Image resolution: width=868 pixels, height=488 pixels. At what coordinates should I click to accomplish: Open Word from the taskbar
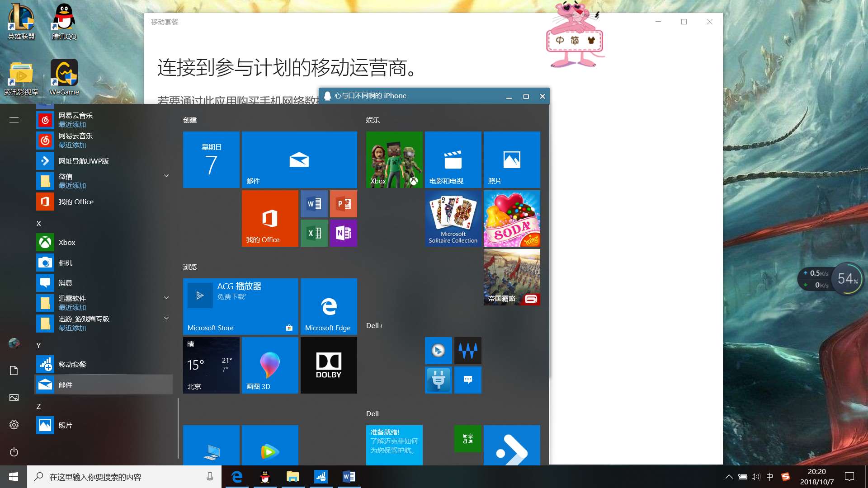coord(349,477)
